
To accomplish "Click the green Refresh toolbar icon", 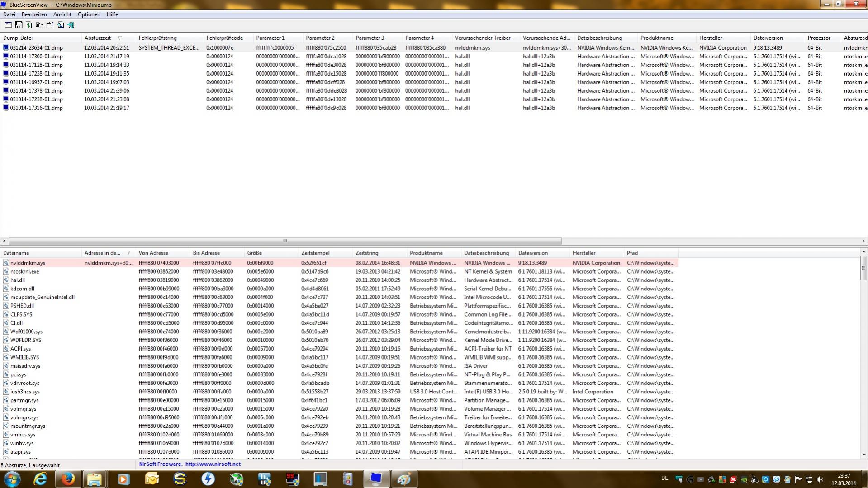I will point(29,25).
